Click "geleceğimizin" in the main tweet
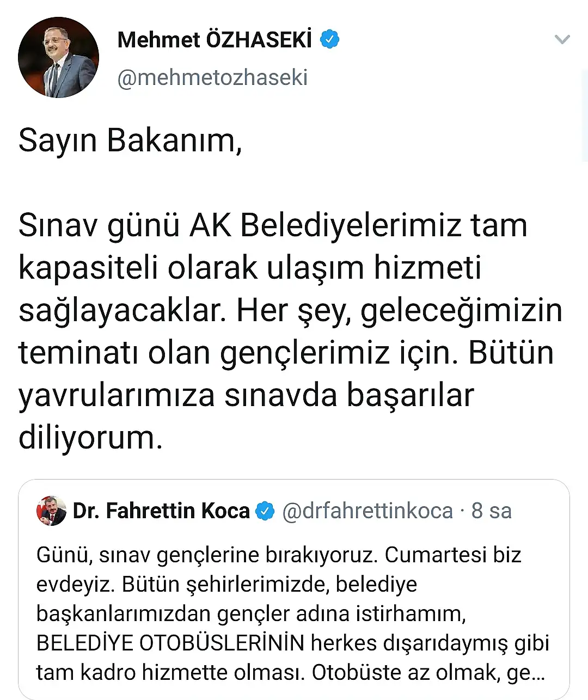588x700 pixels. pyautogui.click(x=461, y=310)
